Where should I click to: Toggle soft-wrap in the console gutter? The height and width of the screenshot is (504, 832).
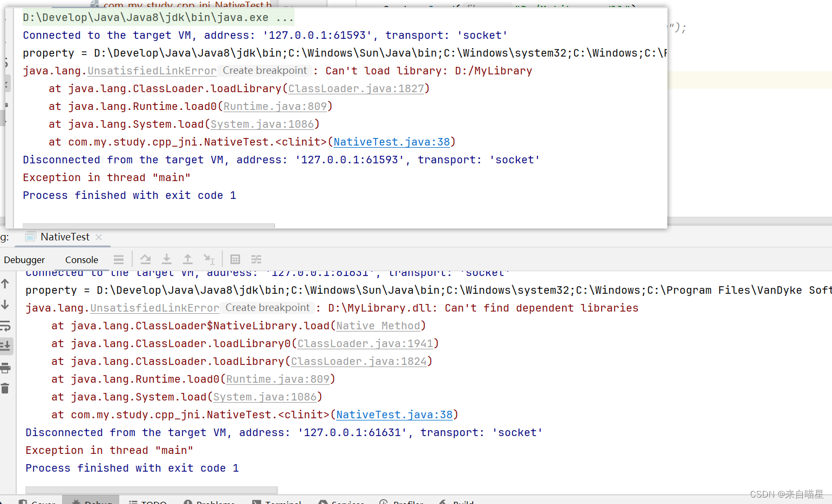(x=5, y=326)
